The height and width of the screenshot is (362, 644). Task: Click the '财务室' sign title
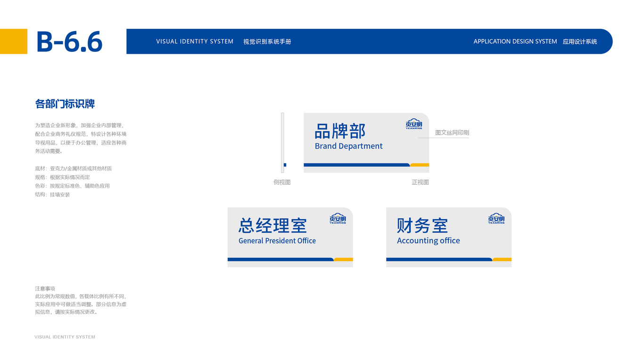(x=422, y=225)
